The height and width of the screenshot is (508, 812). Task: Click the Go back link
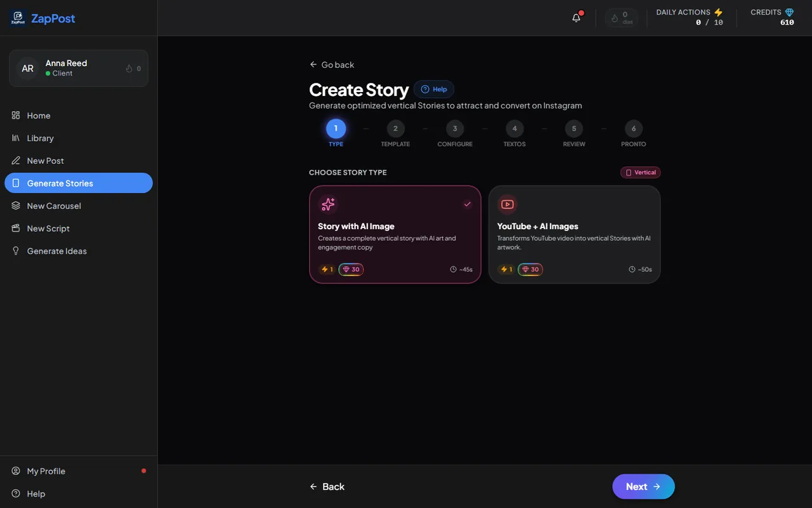click(332, 65)
